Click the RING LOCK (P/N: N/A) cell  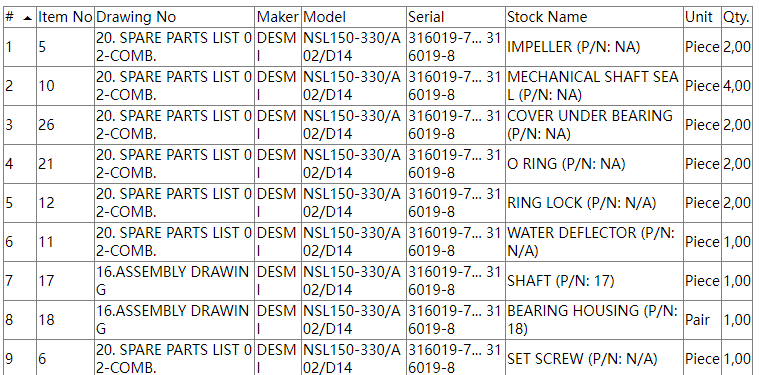pyautogui.click(x=594, y=203)
